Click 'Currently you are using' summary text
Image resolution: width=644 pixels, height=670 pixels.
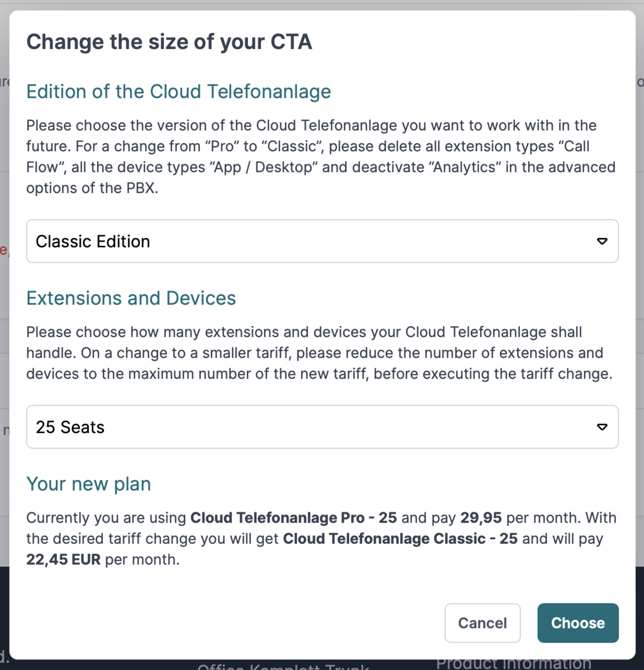[x=106, y=518]
